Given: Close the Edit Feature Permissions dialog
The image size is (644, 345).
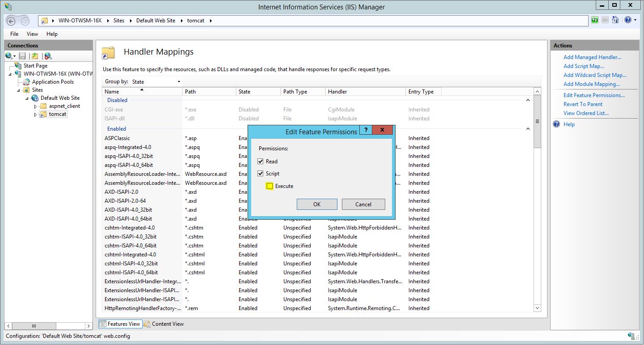Looking at the screenshot, I should point(383,130).
